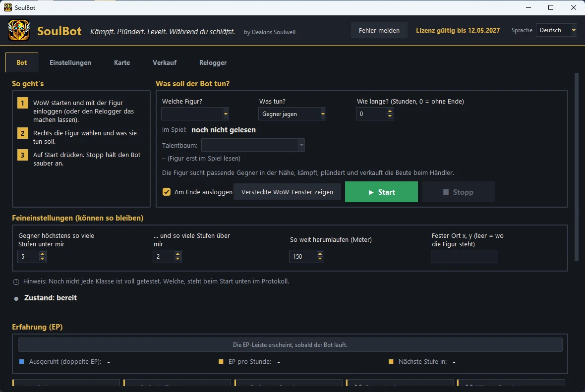
Task: Click the blue Ausgeruht legend swatch
Action: (22, 362)
